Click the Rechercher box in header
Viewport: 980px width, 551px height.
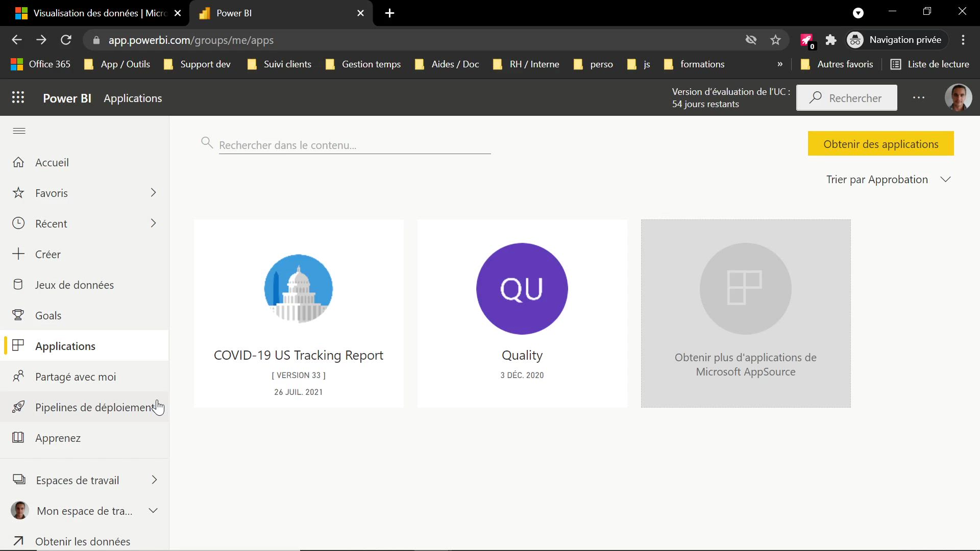pyautogui.click(x=846, y=98)
